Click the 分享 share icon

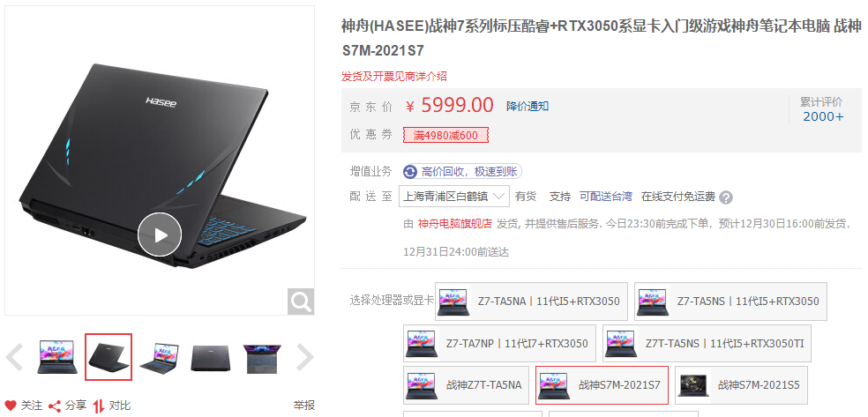click(x=55, y=406)
